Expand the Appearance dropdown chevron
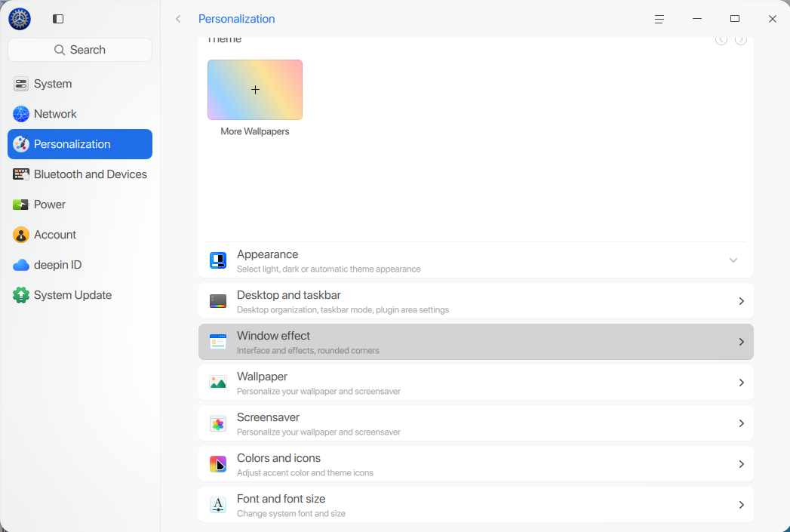Screen dimensions: 790x532 tap(733, 260)
